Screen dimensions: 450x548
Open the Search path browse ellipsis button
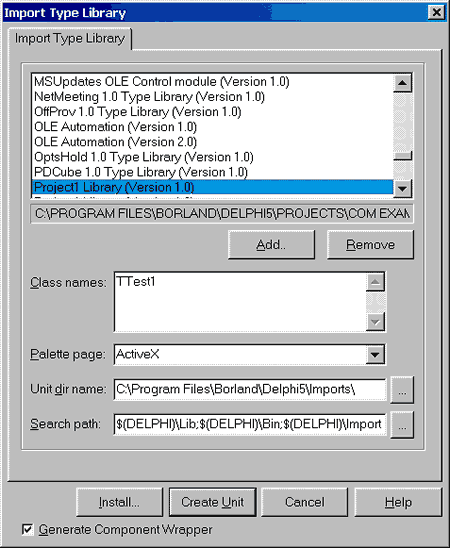point(402,425)
